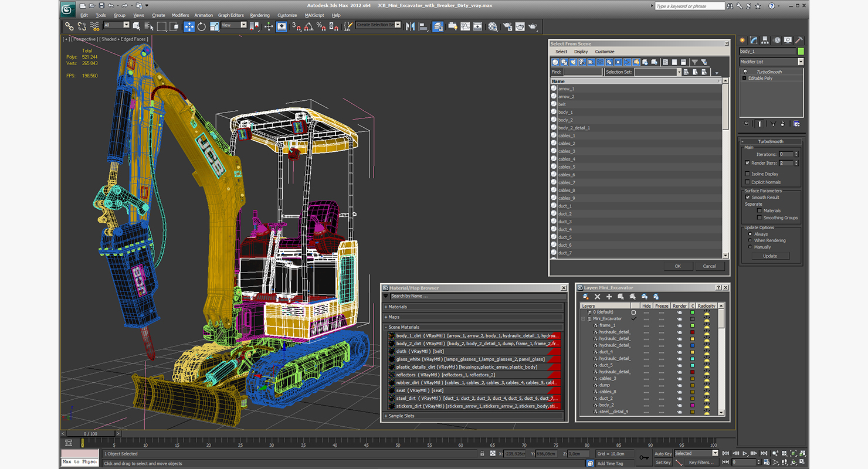Toggle Render Iters checkbox
The height and width of the screenshot is (469, 868).
(x=747, y=163)
